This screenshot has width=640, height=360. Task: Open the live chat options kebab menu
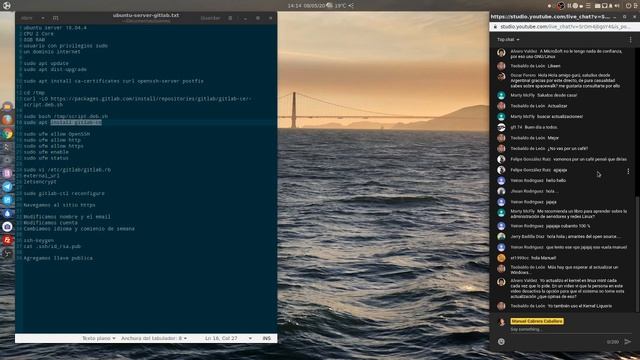[630, 40]
